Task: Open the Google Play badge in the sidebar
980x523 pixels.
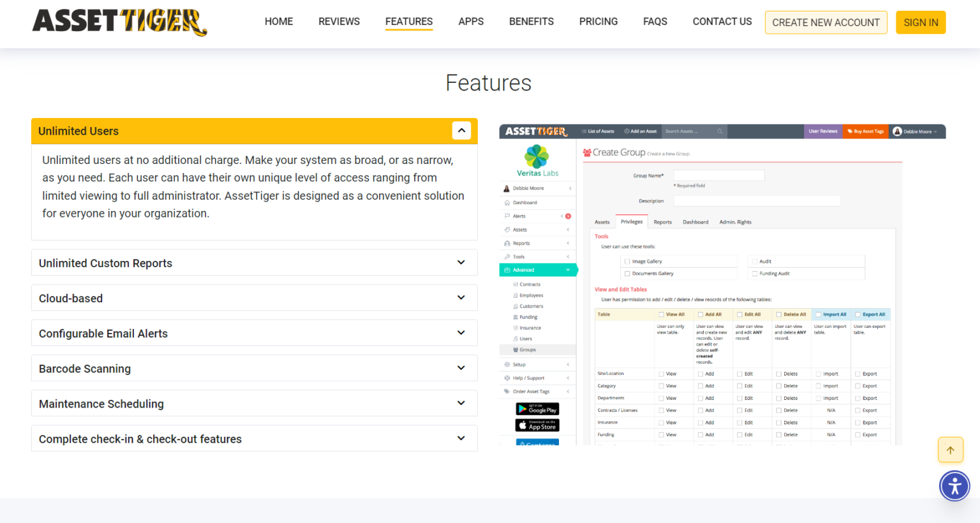Action: (537, 409)
